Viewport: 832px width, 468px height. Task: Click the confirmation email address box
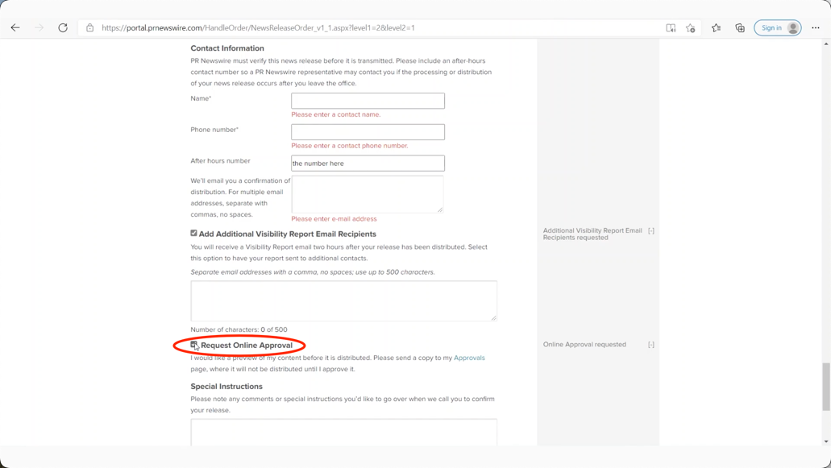(x=367, y=194)
